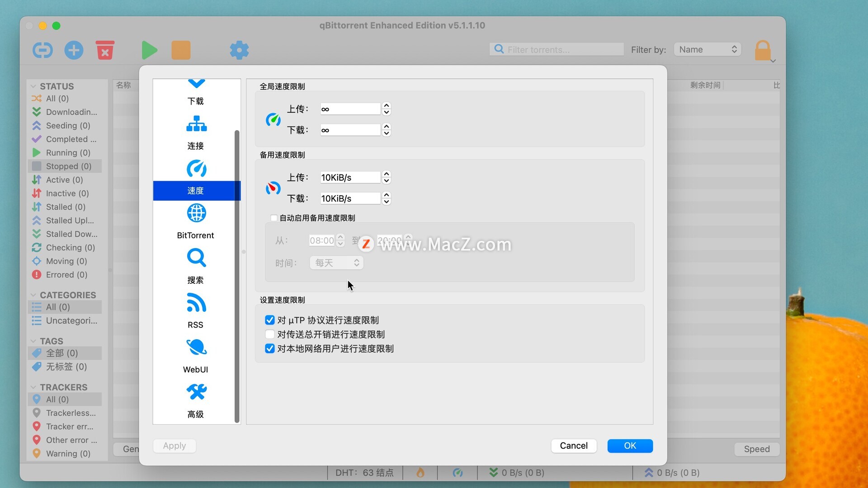Viewport: 868px width, 488px height.
Task: Click the 高级 tools icon
Action: 196,392
